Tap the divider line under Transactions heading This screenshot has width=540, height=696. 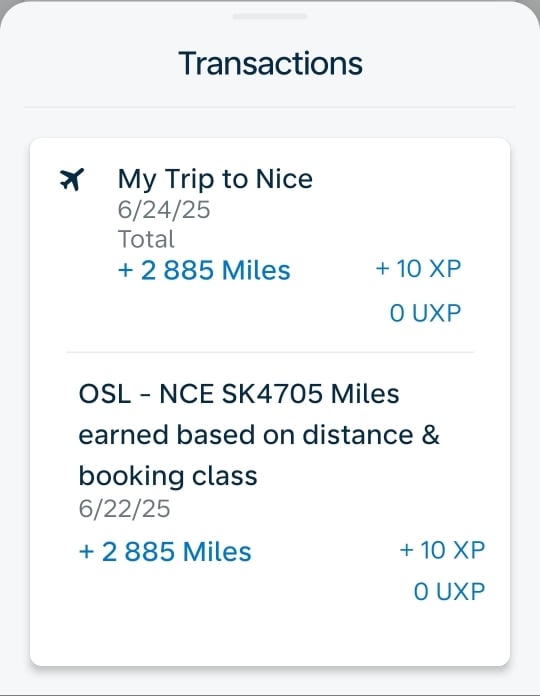270,107
